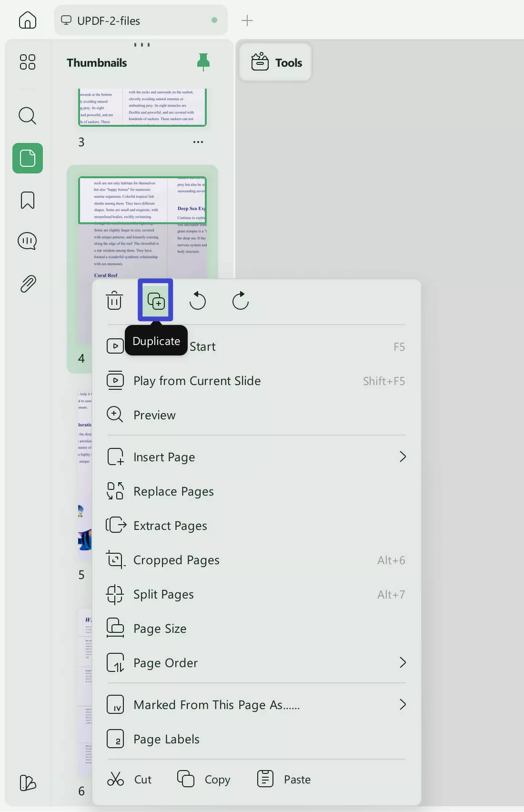Choose Extract Pages from context menu
The width and height of the screenshot is (524, 812).
tap(170, 526)
